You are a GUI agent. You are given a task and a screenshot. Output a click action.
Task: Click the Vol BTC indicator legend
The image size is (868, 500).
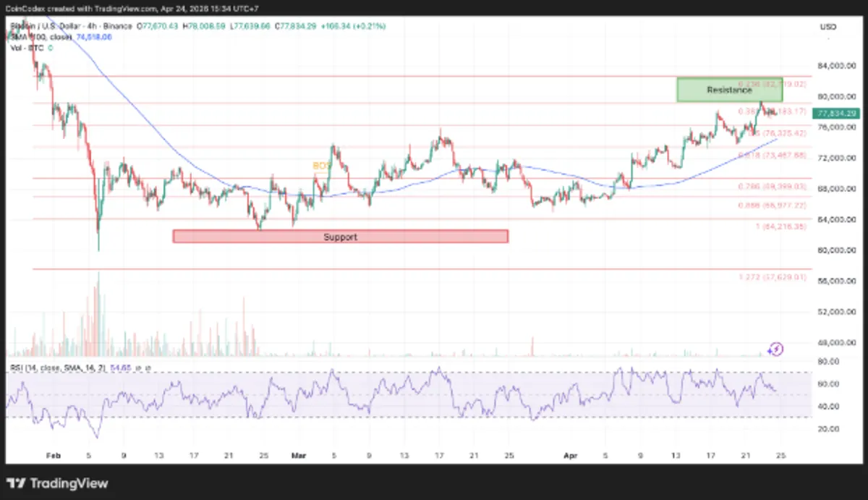33,47
